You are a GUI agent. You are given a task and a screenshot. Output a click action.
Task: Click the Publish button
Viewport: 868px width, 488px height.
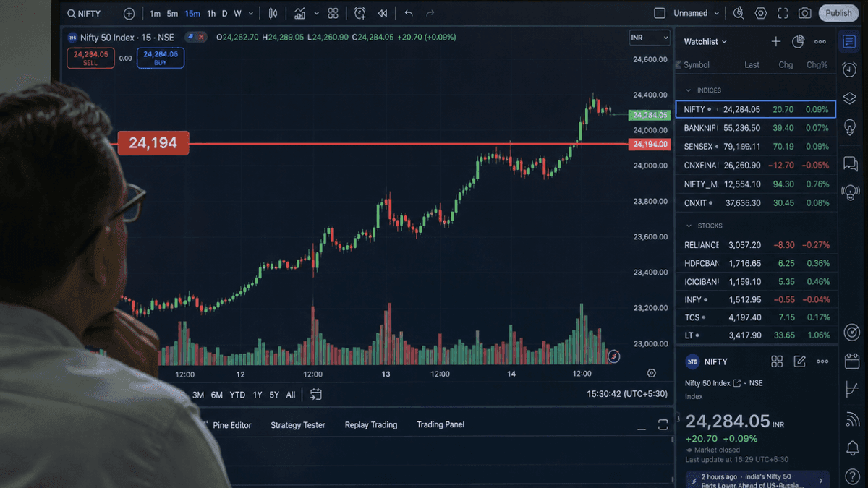838,13
